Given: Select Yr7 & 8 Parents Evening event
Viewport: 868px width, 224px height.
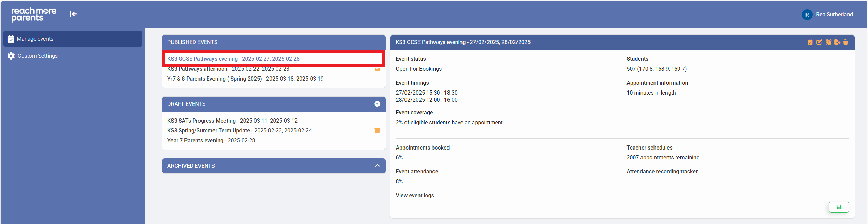Looking at the screenshot, I should pyautogui.click(x=245, y=79).
